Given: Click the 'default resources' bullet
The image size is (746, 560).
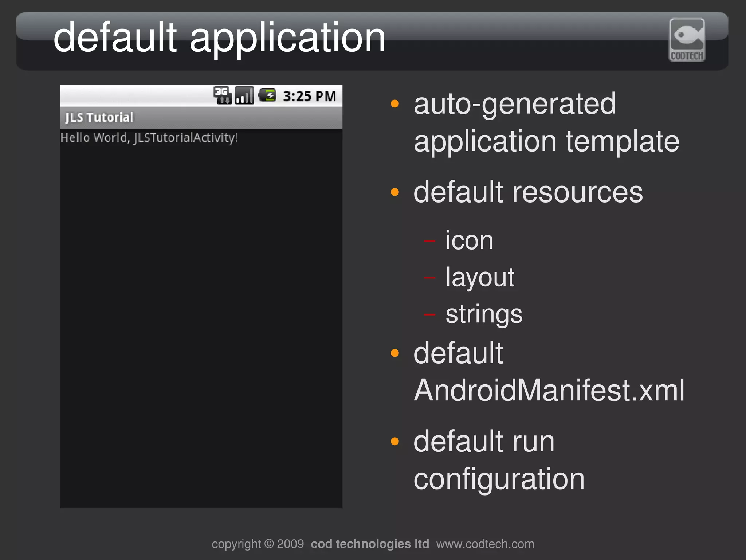Looking at the screenshot, I should click(528, 192).
